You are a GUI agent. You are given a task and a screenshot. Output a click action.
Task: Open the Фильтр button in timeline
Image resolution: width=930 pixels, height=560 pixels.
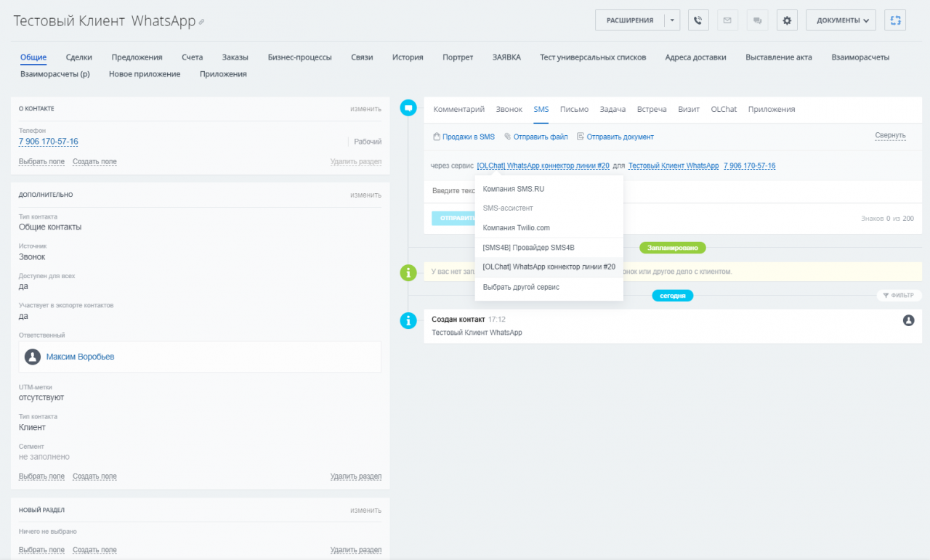pyautogui.click(x=899, y=296)
